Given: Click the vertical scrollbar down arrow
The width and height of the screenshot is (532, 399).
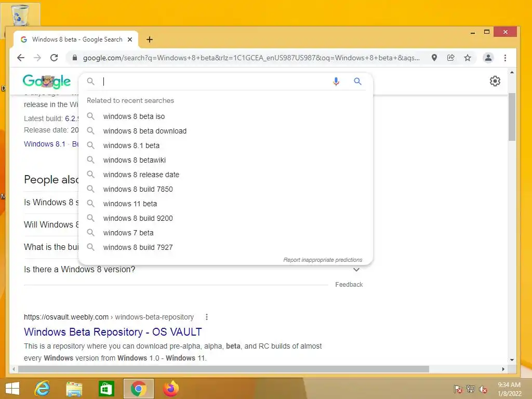Looking at the screenshot, I should pyautogui.click(x=512, y=360).
